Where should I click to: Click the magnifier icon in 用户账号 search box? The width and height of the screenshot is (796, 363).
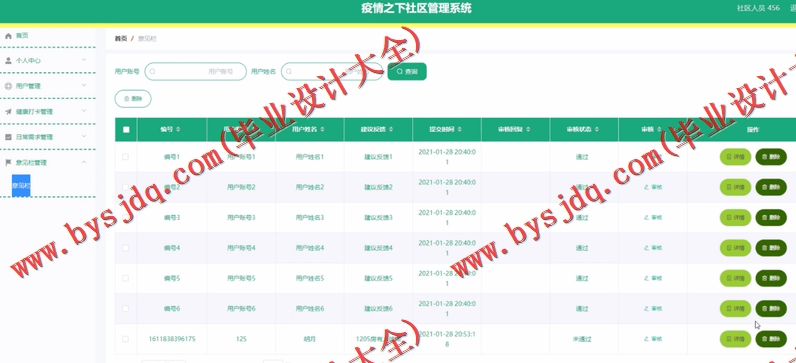(152, 72)
